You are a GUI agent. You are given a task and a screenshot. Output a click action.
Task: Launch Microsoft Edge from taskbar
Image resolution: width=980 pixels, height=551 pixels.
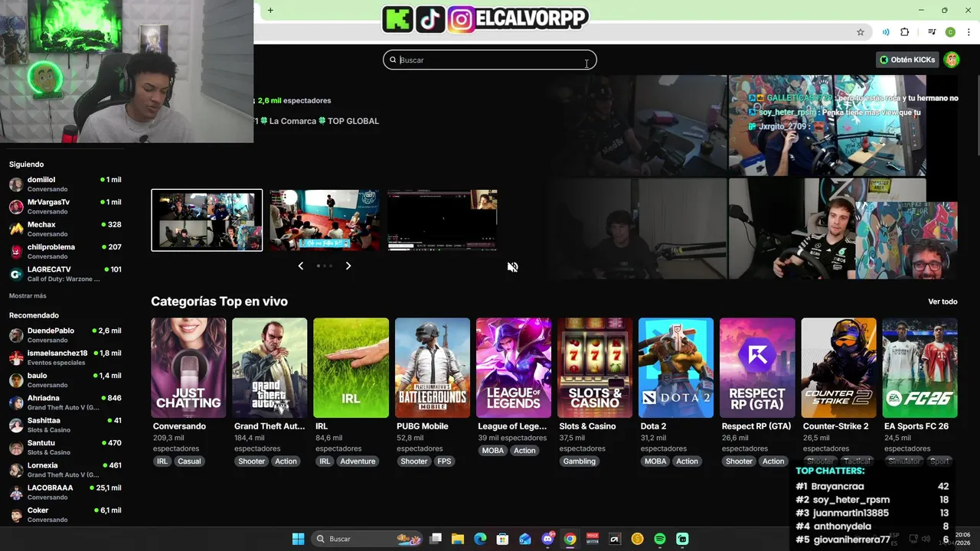pos(480,539)
